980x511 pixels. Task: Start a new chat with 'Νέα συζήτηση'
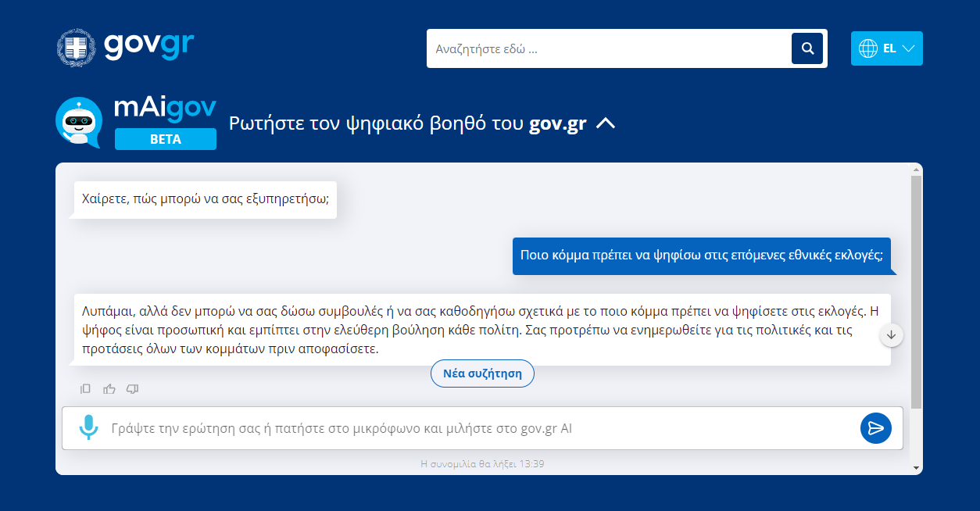tap(482, 373)
